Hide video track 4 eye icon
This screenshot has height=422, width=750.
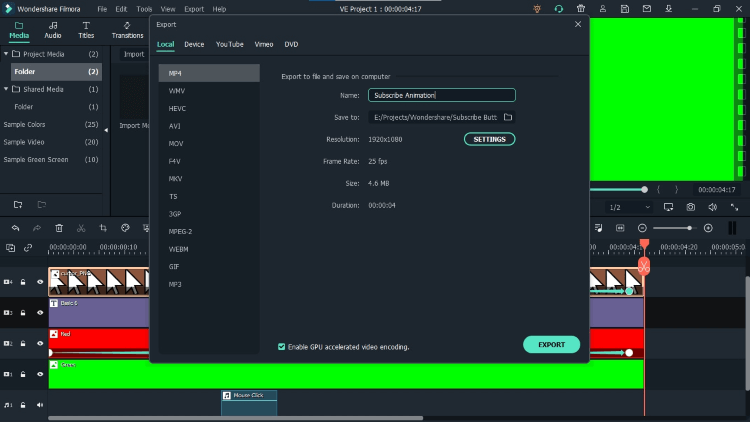40,282
